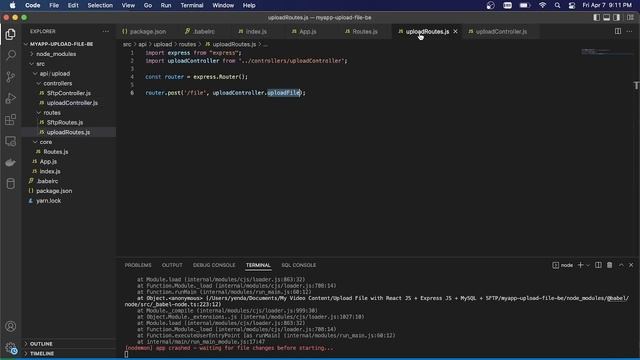640x360 pixels.
Task: Collapse the MYAPP-UPLOAD-FILE-BE root folder
Action: [x=69, y=44]
